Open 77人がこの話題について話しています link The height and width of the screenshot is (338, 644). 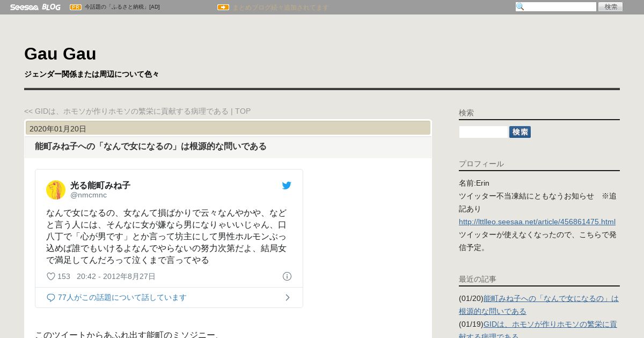[122, 297]
